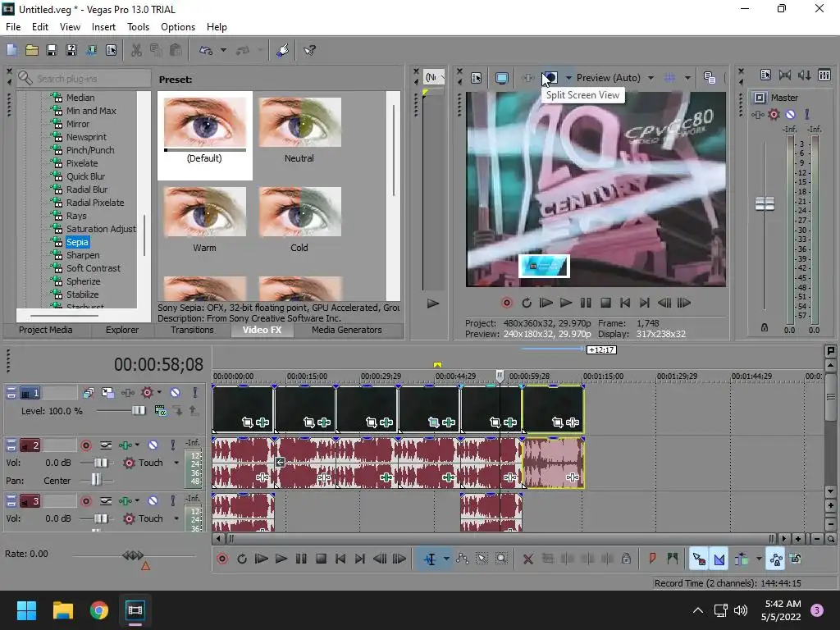Open the Options menu

pyautogui.click(x=178, y=27)
